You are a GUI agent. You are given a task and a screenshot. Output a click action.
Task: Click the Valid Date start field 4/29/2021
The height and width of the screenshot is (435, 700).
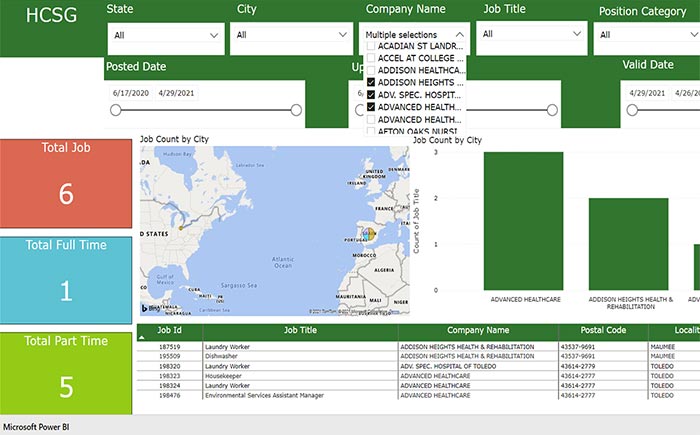pos(647,93)
